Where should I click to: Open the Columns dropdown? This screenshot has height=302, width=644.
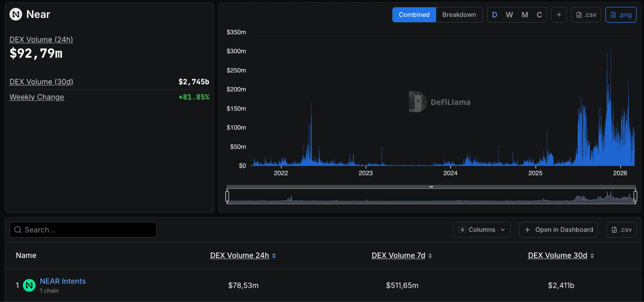[x=482, y=230]
